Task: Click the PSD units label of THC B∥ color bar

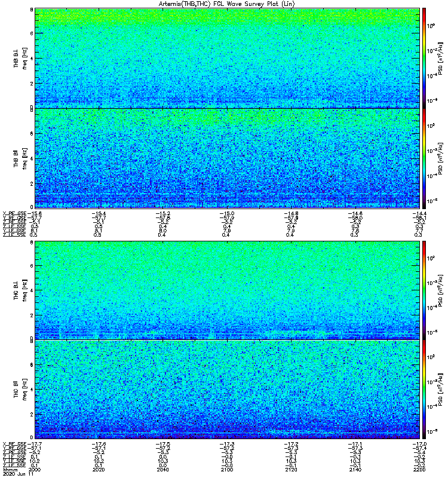Action: pos(440,390)
